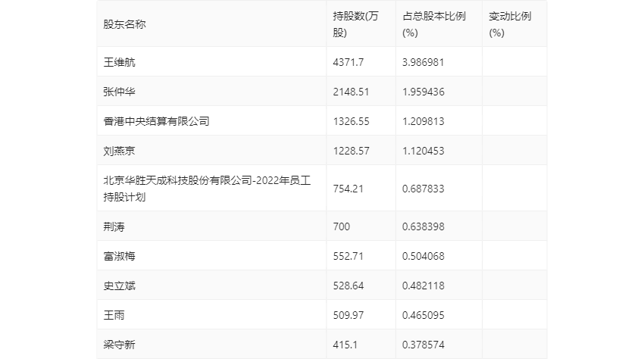The height and width of the screenshot is (359, 644).
Task: Click the 持股数(万股) column header
Action: click(x=355, y=24)
